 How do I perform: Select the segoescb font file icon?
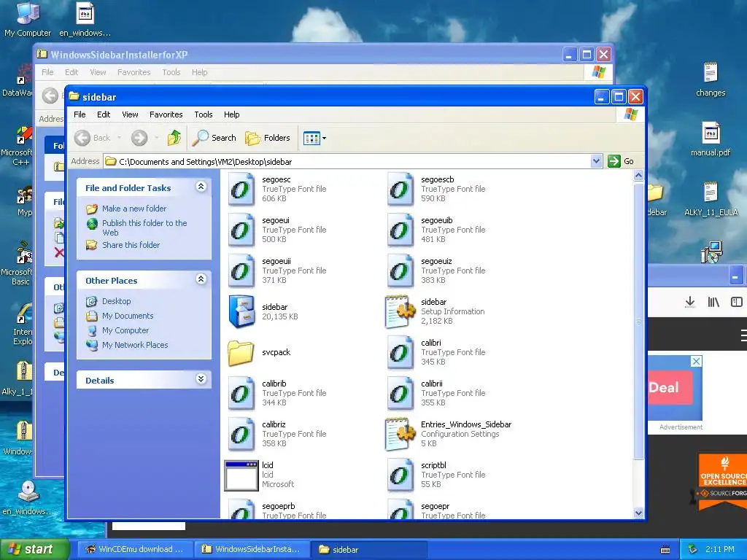pos(400,189)
